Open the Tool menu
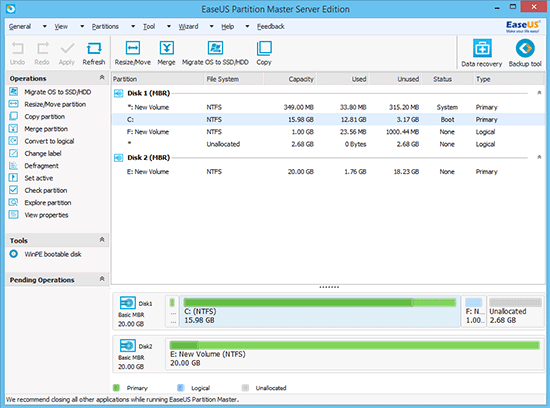550x408 pixels. [149, 26]
